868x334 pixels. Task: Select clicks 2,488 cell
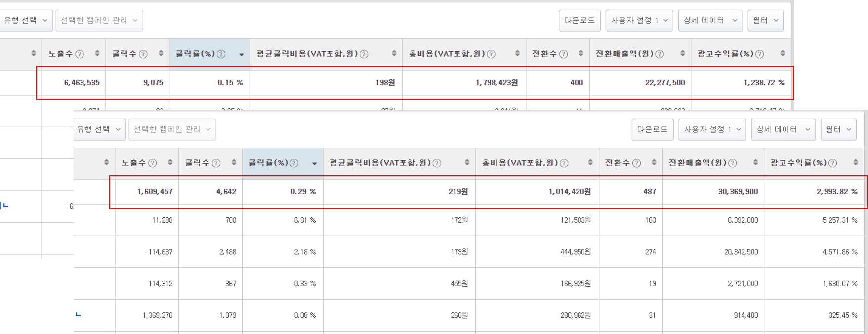coord(211,252)
